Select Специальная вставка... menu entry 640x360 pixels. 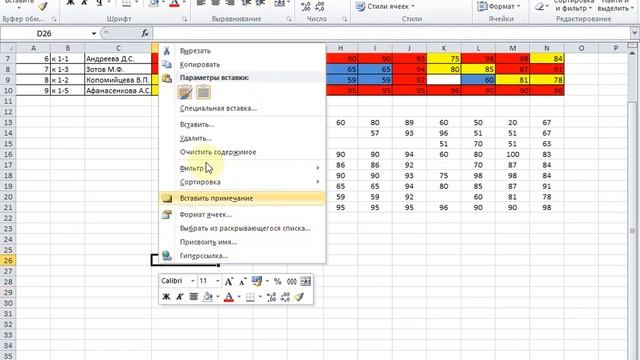(x=242, y=108)
